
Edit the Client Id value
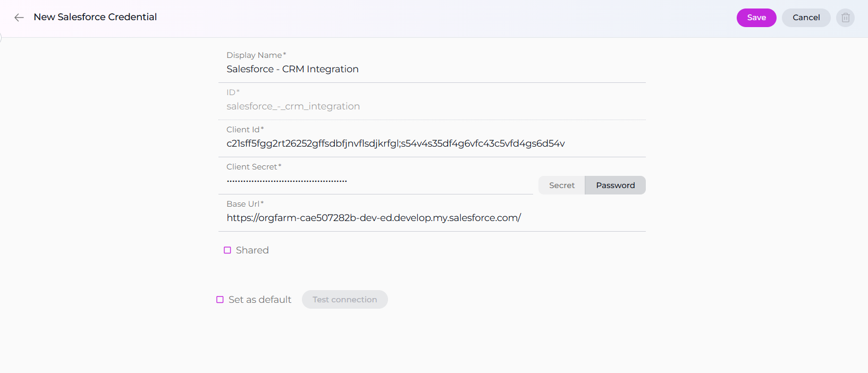pyautogui.click(x=395, y=143)
